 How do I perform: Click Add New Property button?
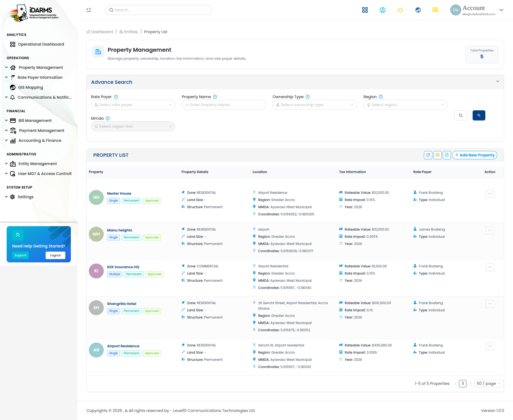[475, 155]
